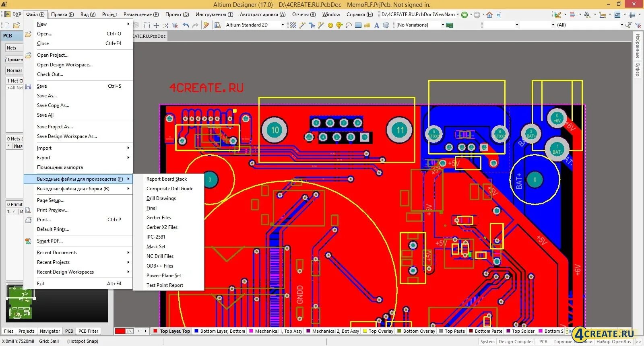Viewport: 644px width, 346px height.
Task: Click the current layer red color swatch
Action: click(120, 331)
